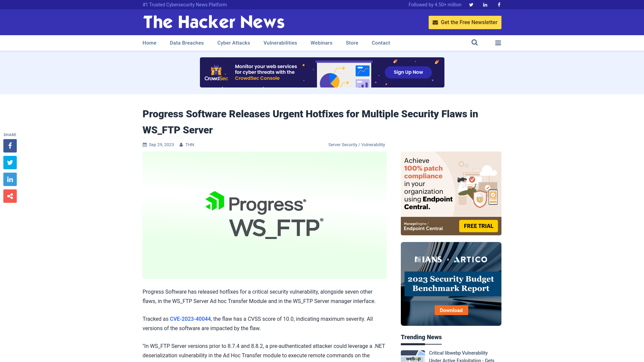Click the LinkedIn share icon

pos(10,179)
